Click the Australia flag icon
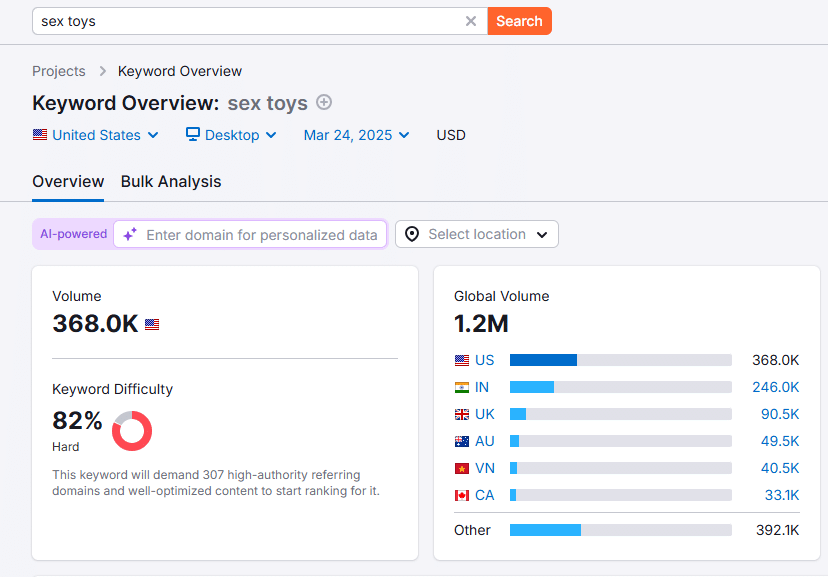This screenshot has height=577, width=828. coord(462,441)
